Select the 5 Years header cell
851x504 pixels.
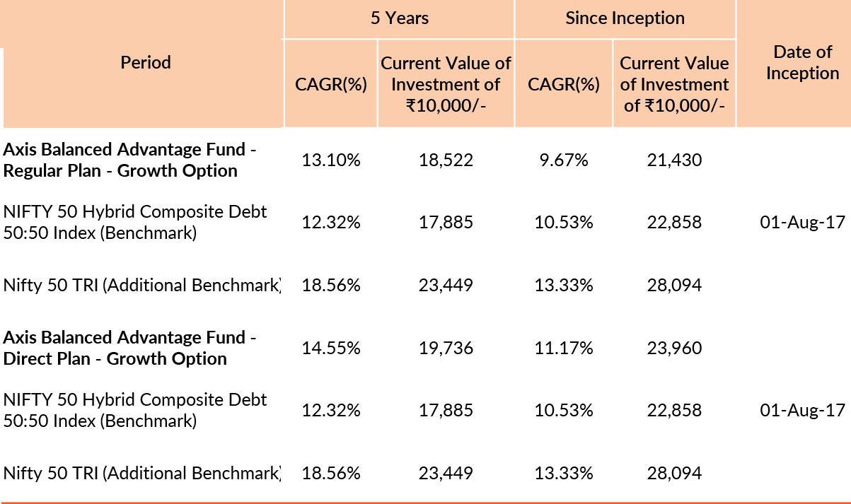click(x=400, y=18)
